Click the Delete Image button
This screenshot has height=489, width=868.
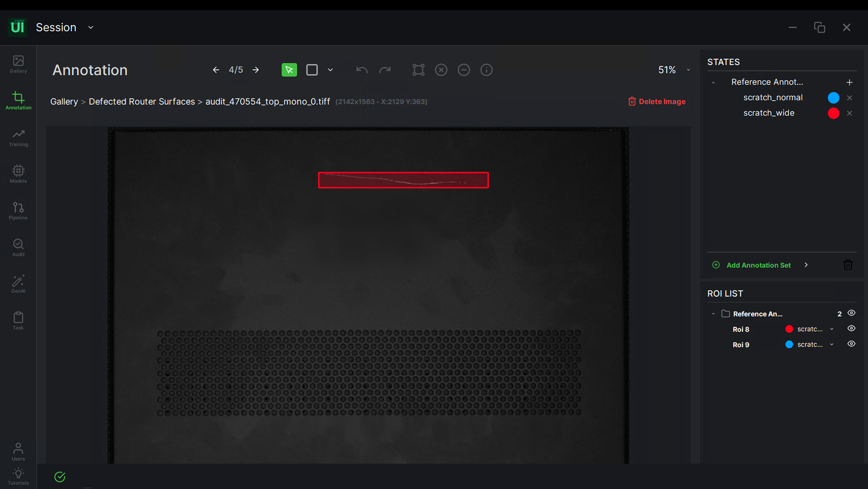[657, 101]
